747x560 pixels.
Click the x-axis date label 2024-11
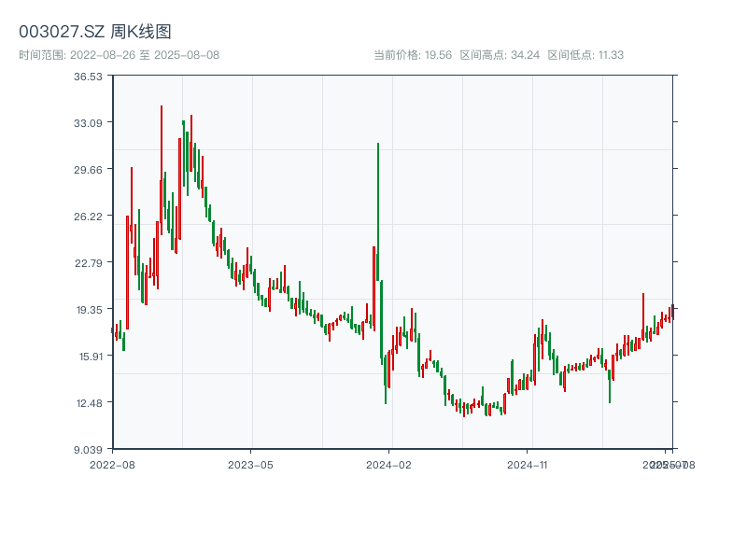pyautogui.click(x=527, y=465)
